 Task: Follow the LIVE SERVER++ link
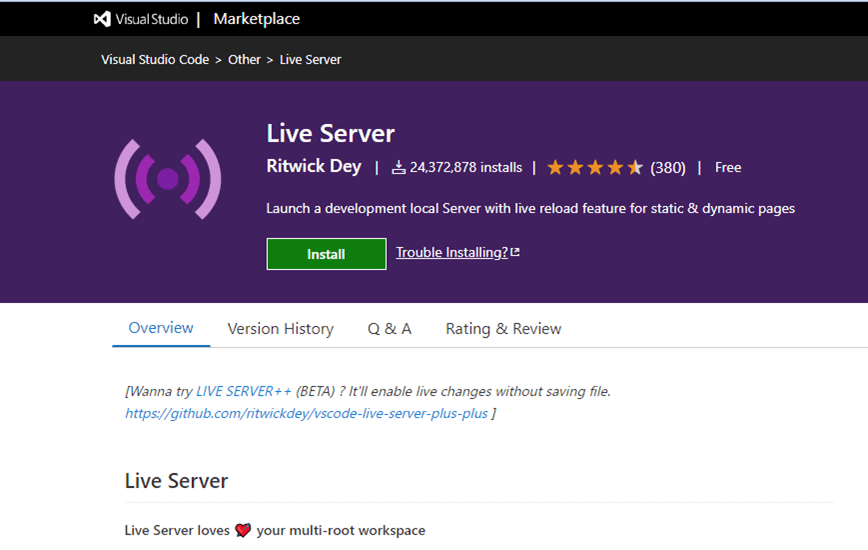[x=244, y=391]
